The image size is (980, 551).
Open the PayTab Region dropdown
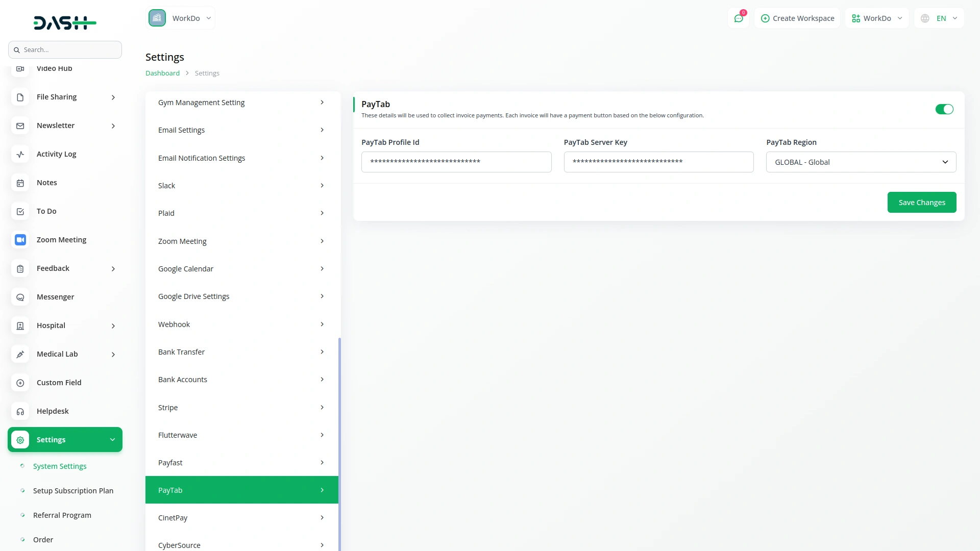point(861,162)
